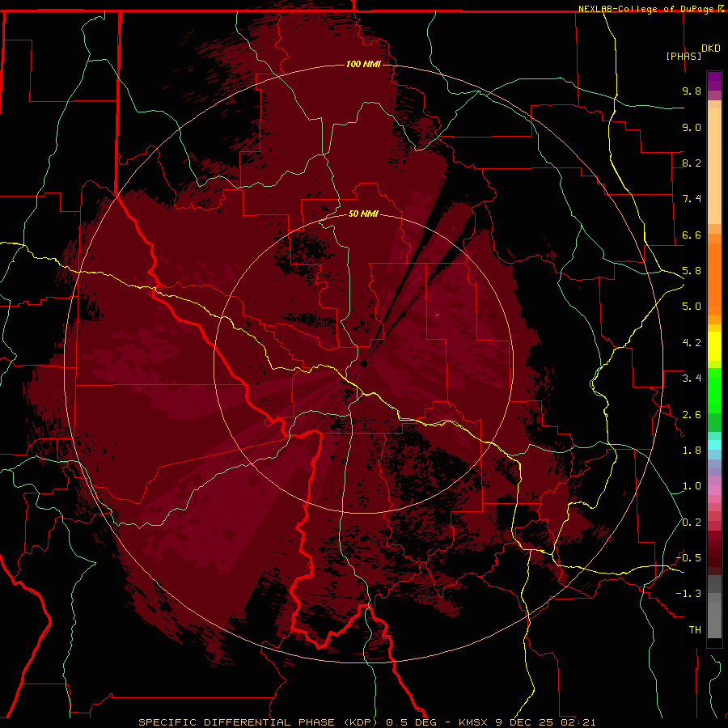Viewport: 728px width, 728px height.
Task: Click the 0.2 scale value
Action: (692, 523)
